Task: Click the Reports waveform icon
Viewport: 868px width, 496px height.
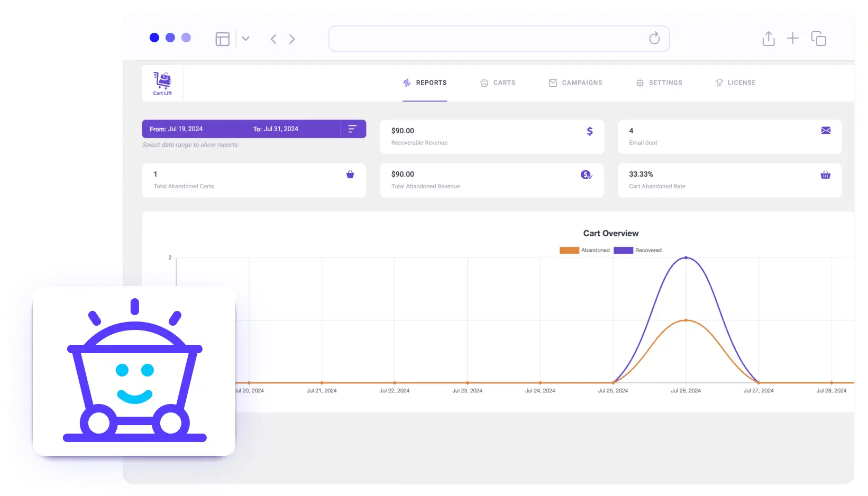Action: pyautogui.click(x=407, y=82)
